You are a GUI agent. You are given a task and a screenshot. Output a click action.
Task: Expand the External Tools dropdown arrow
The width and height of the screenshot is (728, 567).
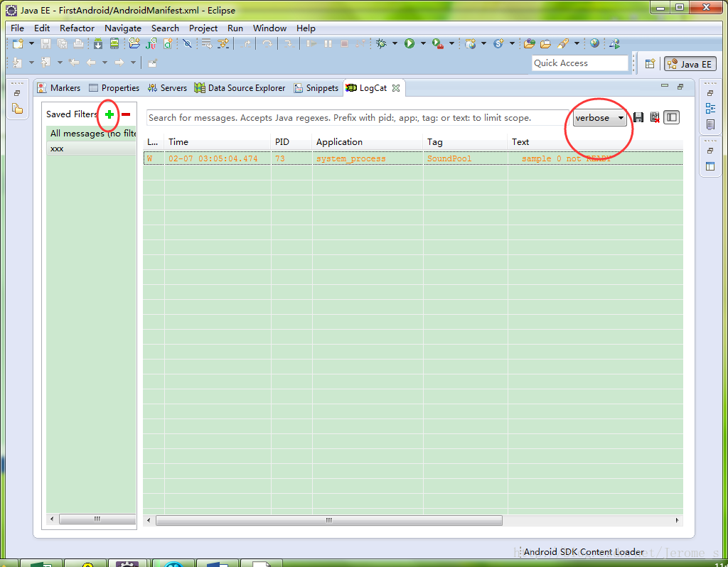pos(451,43)
